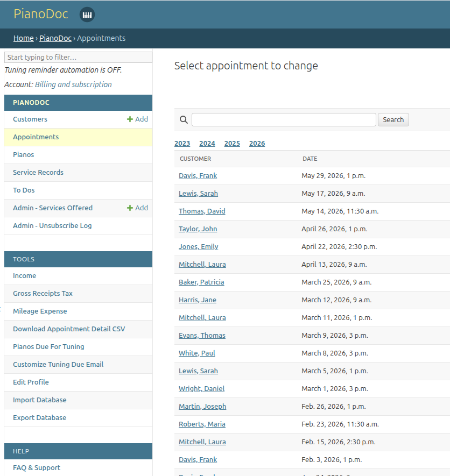Open Admin - Services Offered

pos(53,208)
